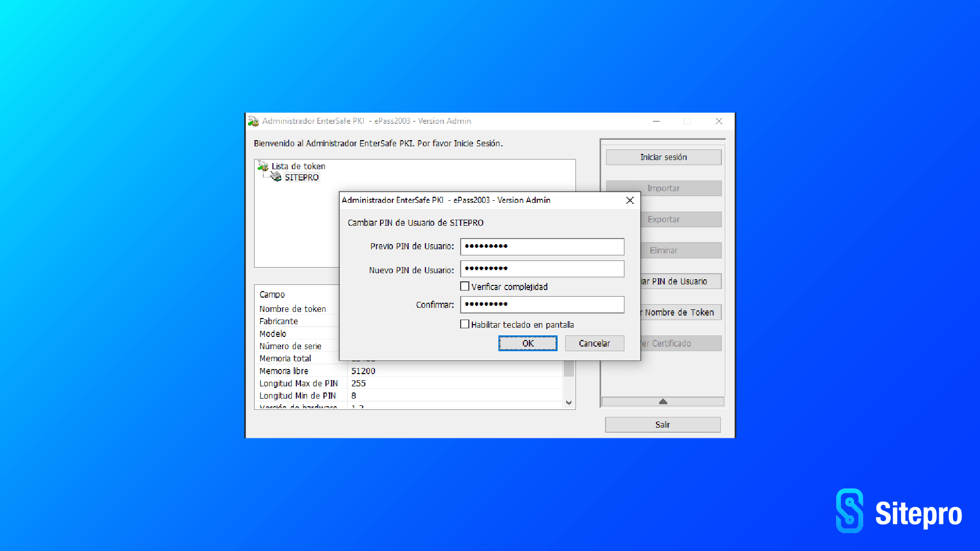980x551 pixels.
Task: Click the Nombre de Token button
Action: 681,312
